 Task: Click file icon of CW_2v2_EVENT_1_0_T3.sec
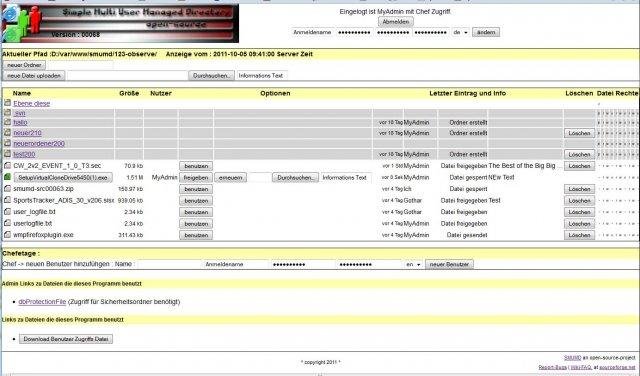click(7, 166)
